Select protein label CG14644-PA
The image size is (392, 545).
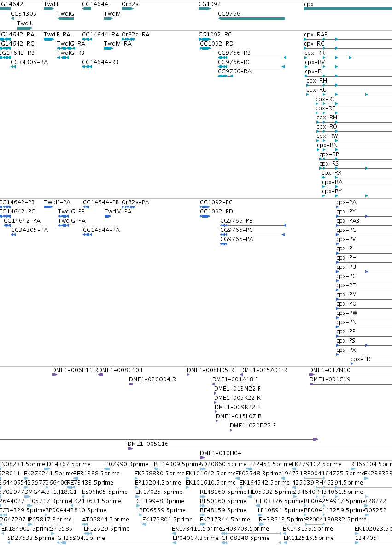(101, 230)
